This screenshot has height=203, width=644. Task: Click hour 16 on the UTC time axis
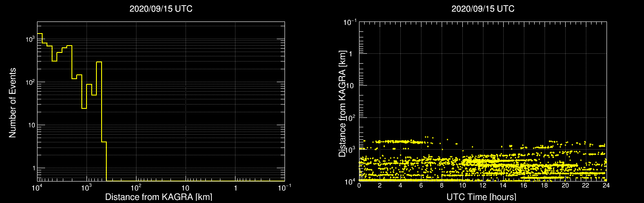(x=524, y=186)
